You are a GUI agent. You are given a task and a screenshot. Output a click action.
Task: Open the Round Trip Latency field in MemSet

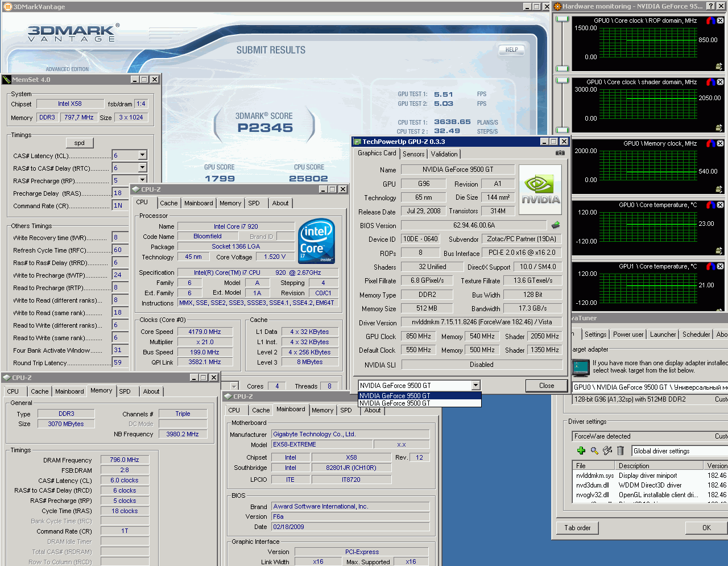(121, 362)
